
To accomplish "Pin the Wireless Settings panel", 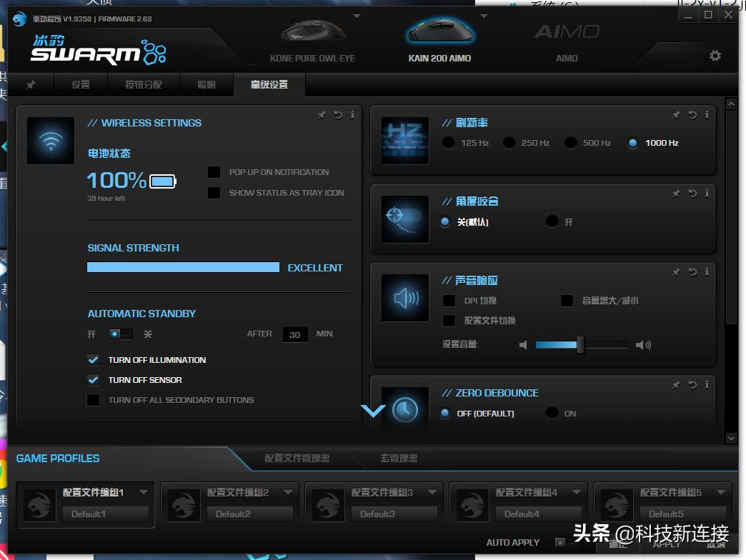I will pos(322,114).
